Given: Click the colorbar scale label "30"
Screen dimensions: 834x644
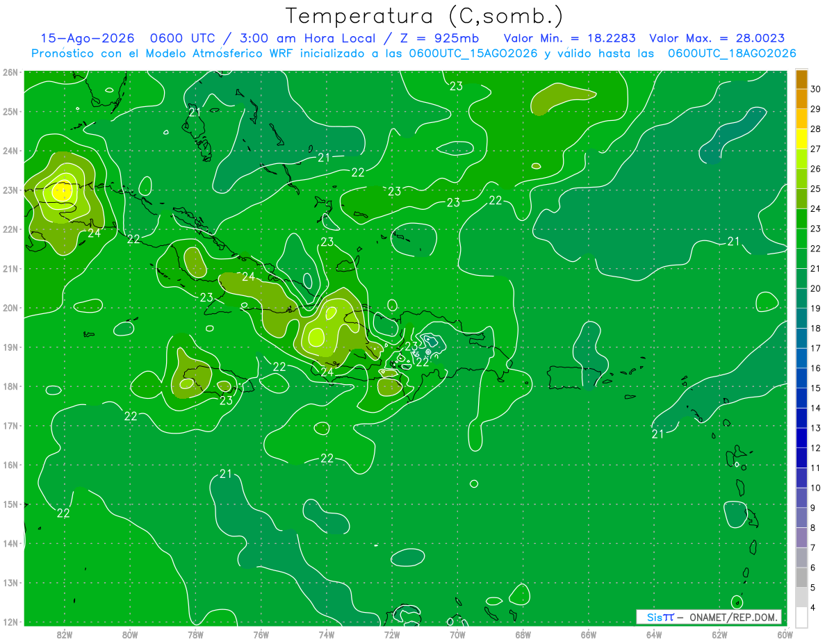Looking at the screenshot, I should coord(816,89).
